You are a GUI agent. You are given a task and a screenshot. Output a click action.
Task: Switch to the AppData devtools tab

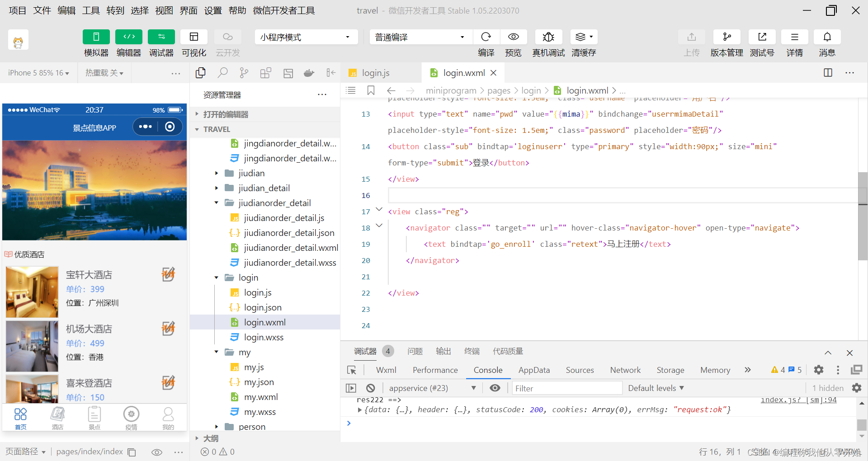(x=534, y=370)
